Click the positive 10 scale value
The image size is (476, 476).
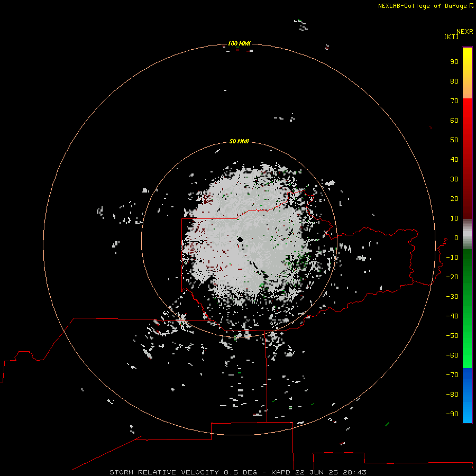(454, 218)
